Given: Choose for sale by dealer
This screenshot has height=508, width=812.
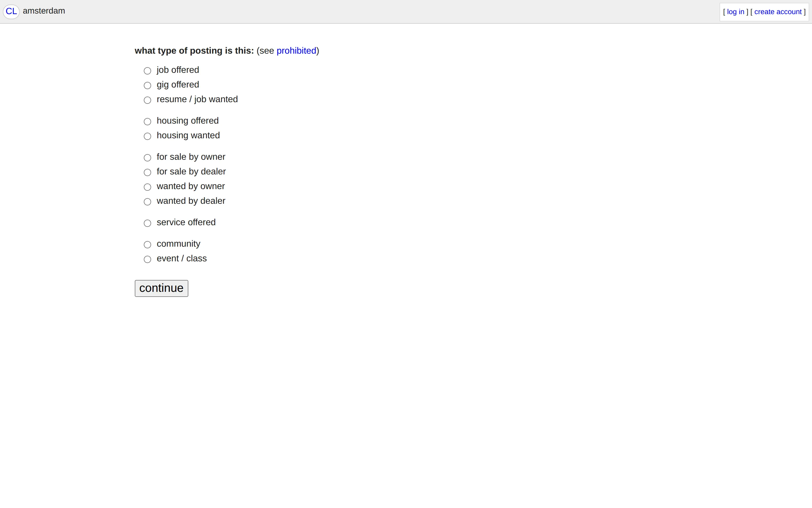Looking at the screenshot, I should [x=147, y=172].
